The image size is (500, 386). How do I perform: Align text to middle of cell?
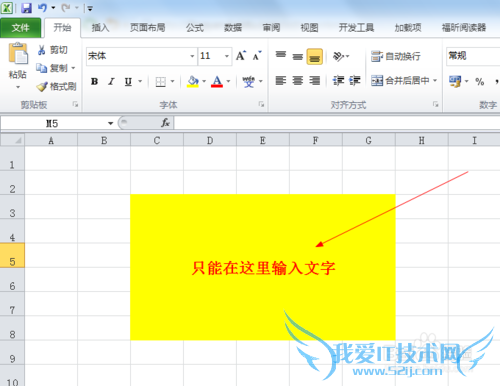(298, 56)
